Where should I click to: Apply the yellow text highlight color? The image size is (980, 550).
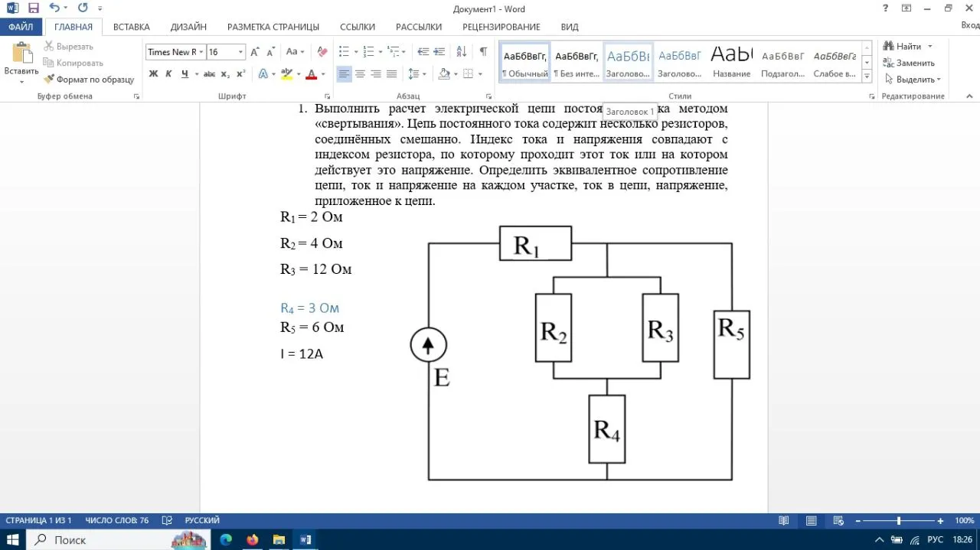[x=286, y=74]
